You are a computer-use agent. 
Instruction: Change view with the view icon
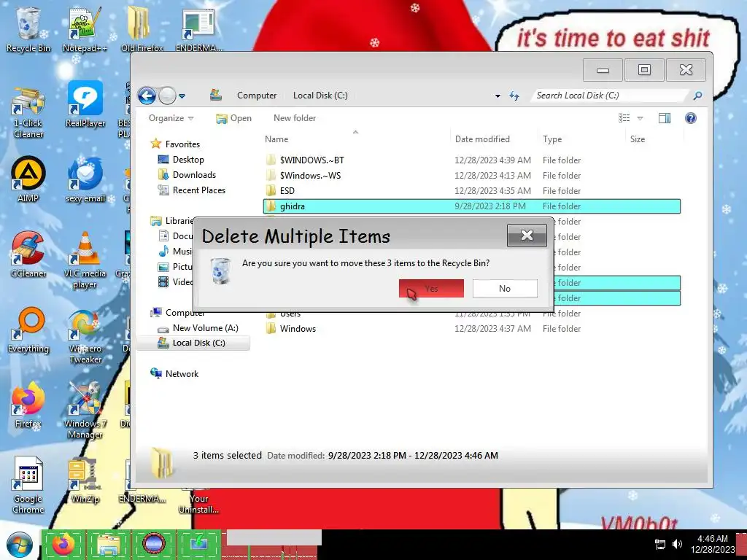pyautogui.click(x=624, y=118)
